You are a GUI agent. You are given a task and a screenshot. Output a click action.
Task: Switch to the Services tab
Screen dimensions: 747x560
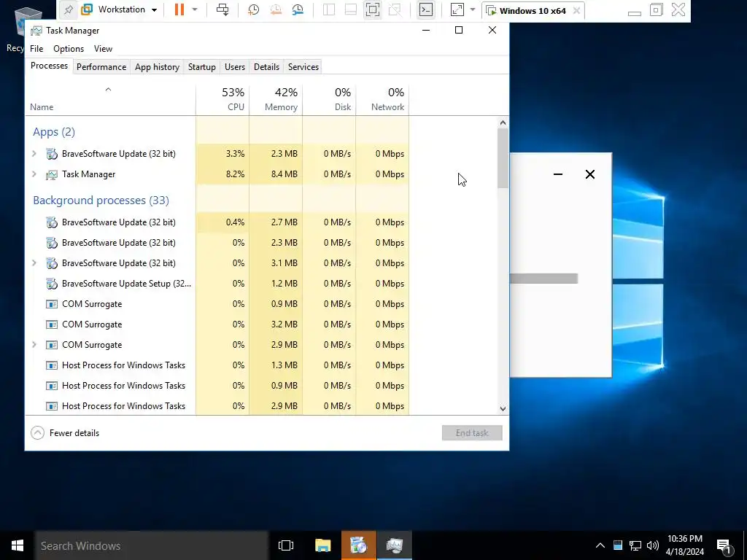(303, 66)
